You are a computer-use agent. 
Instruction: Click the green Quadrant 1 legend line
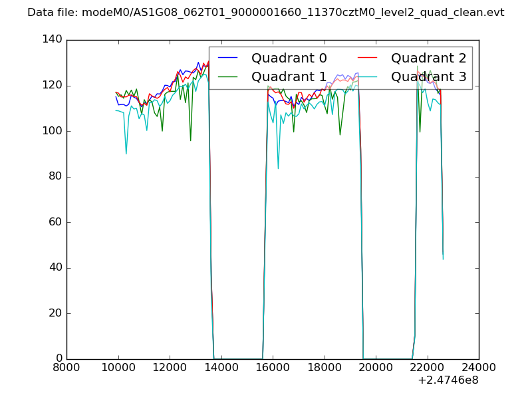(x=228, y=77)
